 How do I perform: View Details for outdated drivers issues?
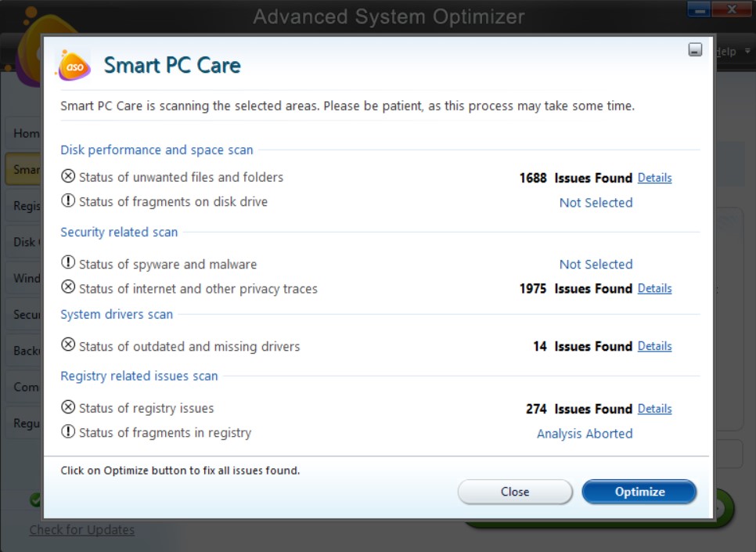[654, 345]
